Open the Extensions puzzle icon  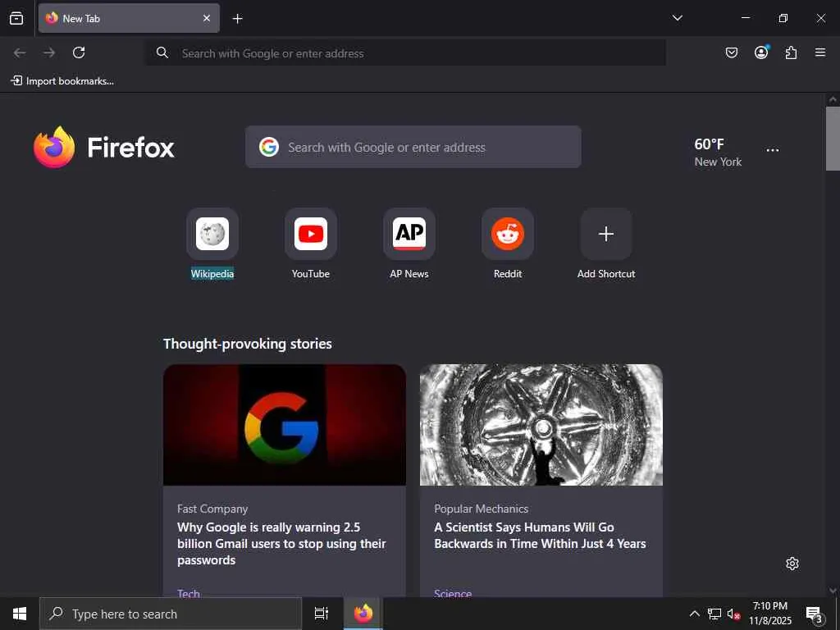click(x=791, y=52)
